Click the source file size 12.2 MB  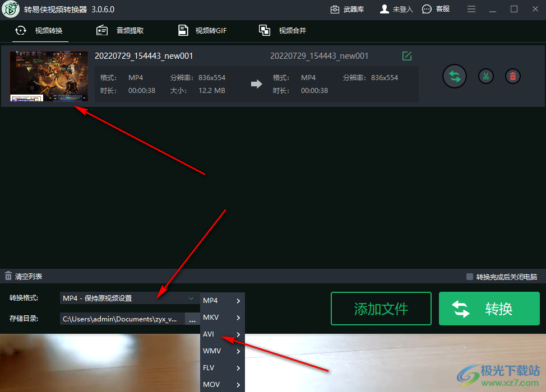[212, 91]
